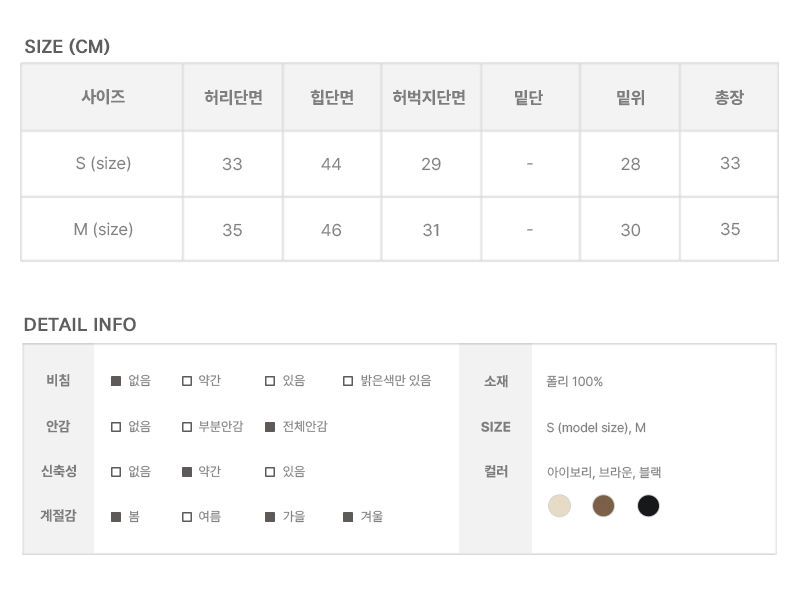This screenshot has width=800, height=616.
Task: Select the black color swatch
Action: coord(649,505)
